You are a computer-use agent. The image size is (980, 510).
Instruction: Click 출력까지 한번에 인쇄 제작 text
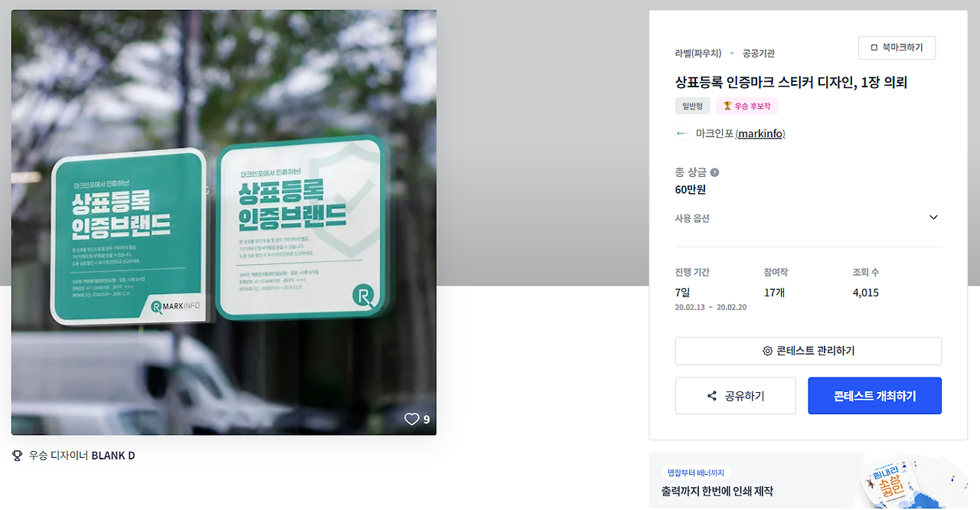click(x=717, y=492)
